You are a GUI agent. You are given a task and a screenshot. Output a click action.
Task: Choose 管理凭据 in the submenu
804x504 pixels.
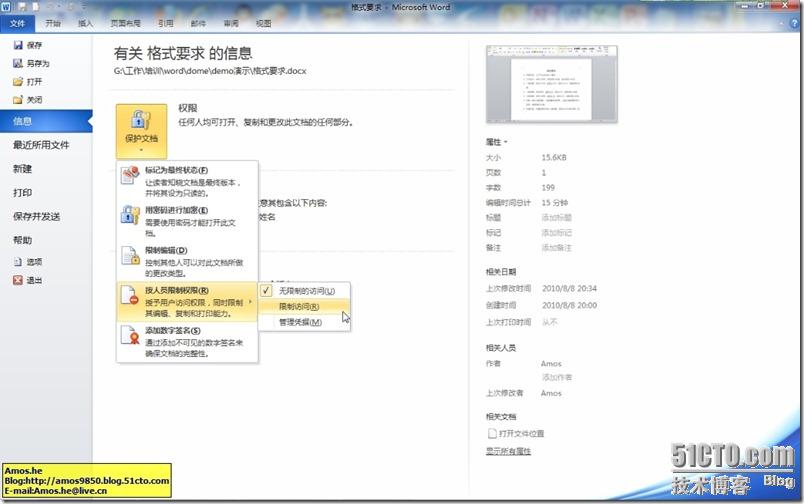tap(305, 322)
